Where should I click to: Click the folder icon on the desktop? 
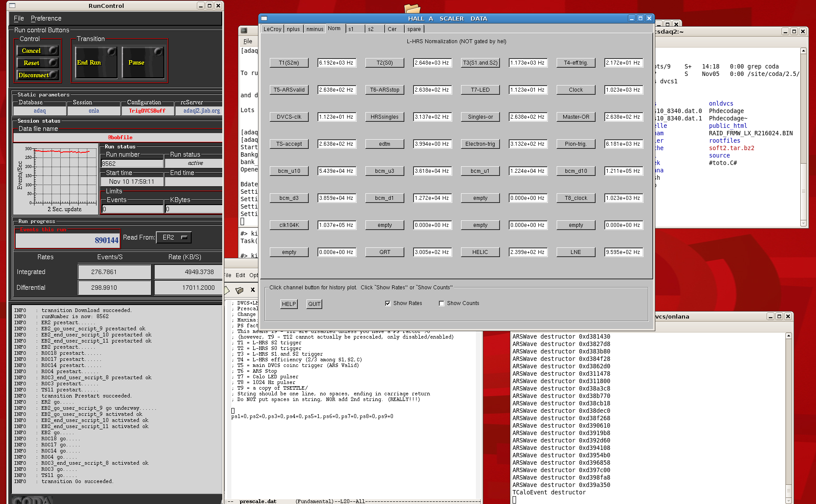coord(412,8)
